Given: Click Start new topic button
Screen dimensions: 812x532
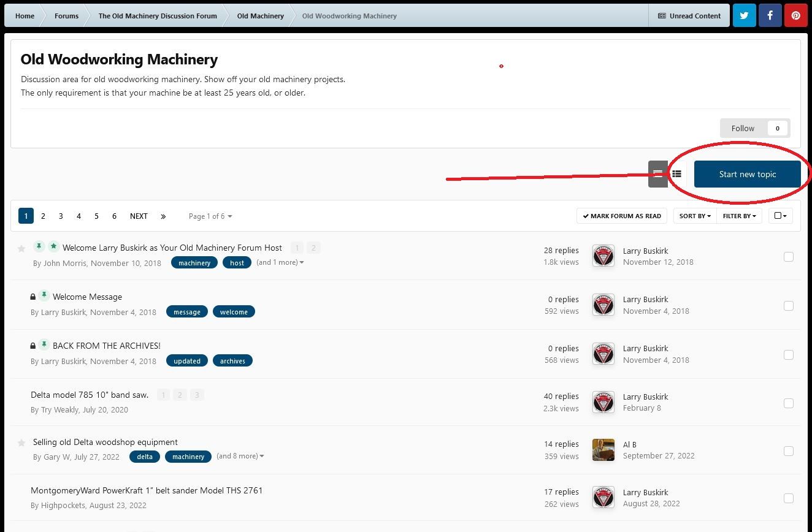Looking at the screenshot, I should pyautogui.click(x=747, y=174).
